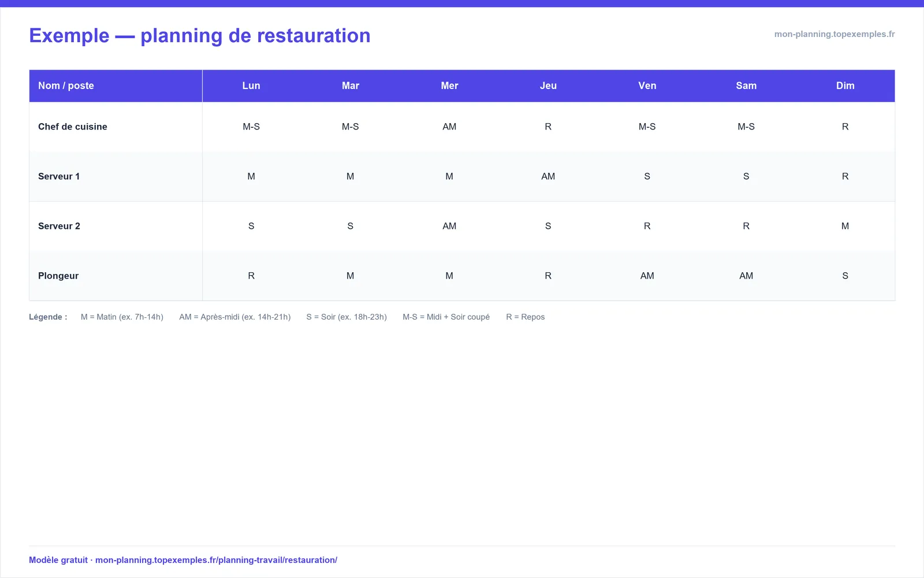
Task: Select Plongeur's Dim cell S
Action: pos(845,276)
